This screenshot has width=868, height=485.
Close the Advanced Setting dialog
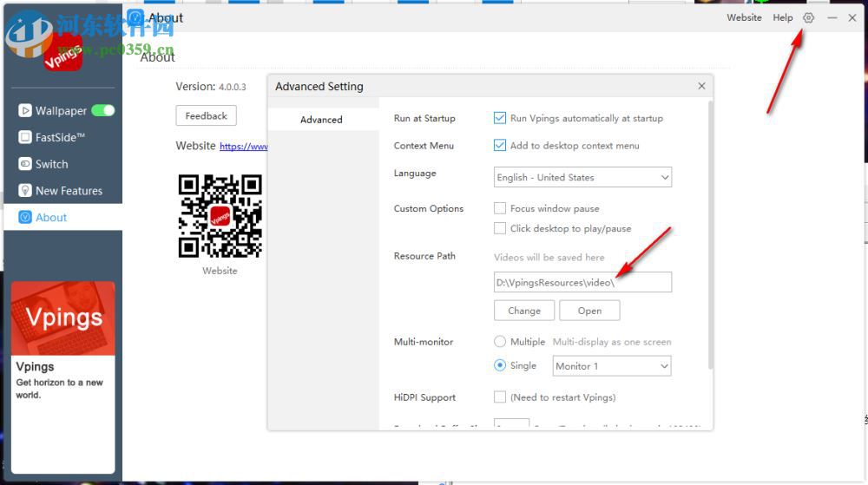coord(701,86)
